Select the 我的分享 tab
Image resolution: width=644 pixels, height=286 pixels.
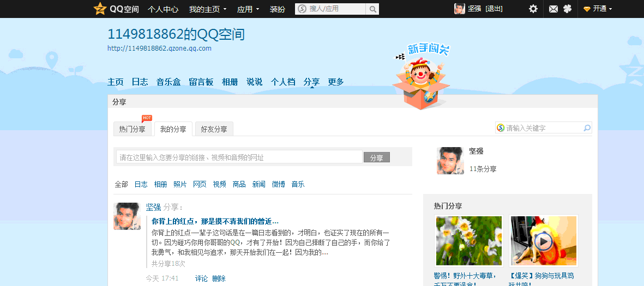point(173,129)
